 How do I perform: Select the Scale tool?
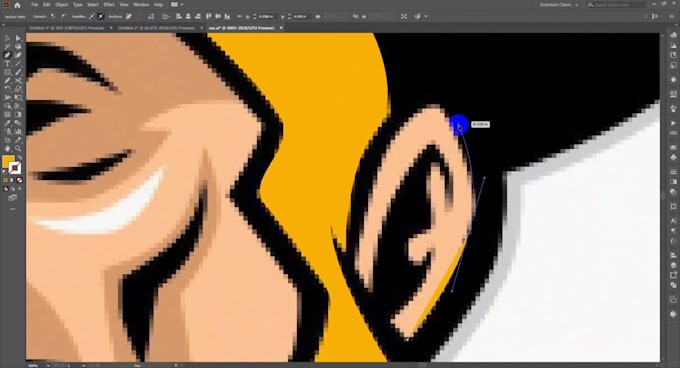point(18,89)
